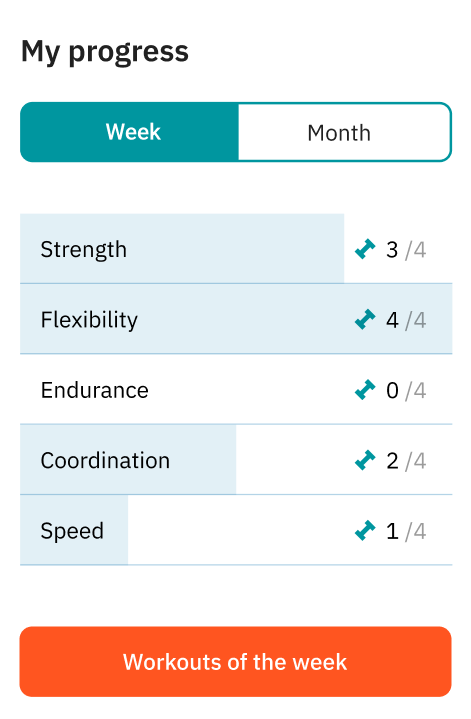Image resolution: width=471 pixels, height=719 pixels.
Task: Click the Speed 1/4 score
Action: [x=406, y=531]
